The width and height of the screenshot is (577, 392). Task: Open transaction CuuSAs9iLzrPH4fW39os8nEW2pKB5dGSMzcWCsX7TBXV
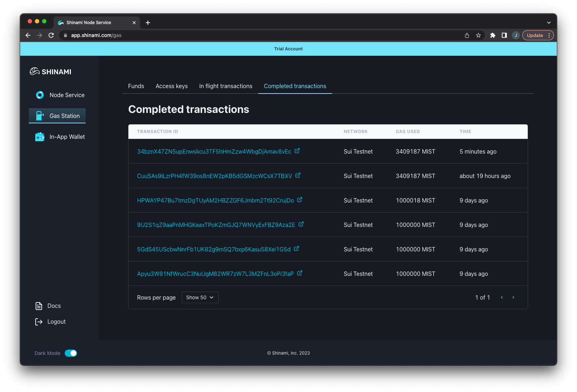[214, 176]
